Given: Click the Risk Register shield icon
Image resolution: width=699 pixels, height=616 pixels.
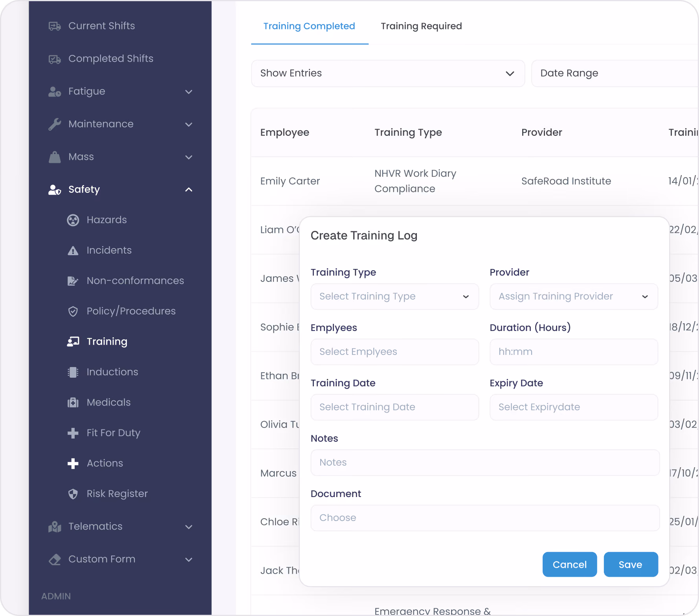Looking at the screenshot, I should [x=73, y=494].
